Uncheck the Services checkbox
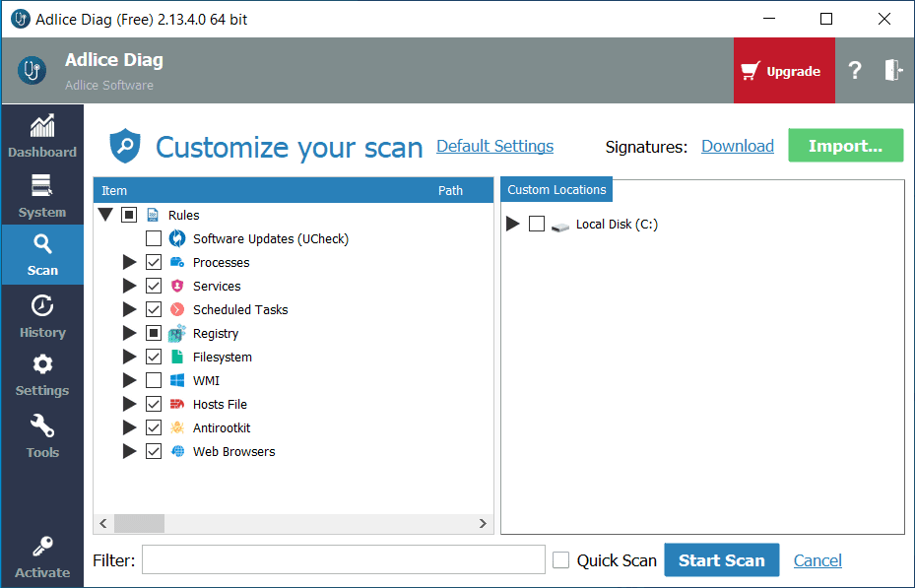The image size is (915, 588). tap(154, 286)
